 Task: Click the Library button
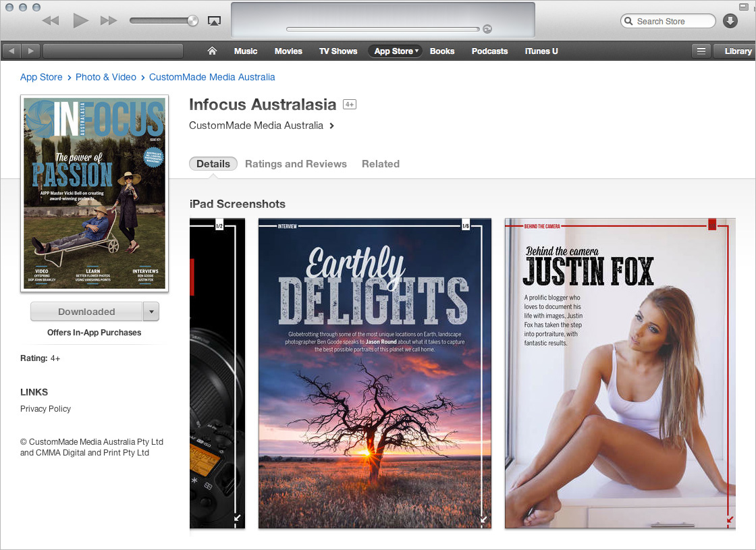tap(737, 51)
